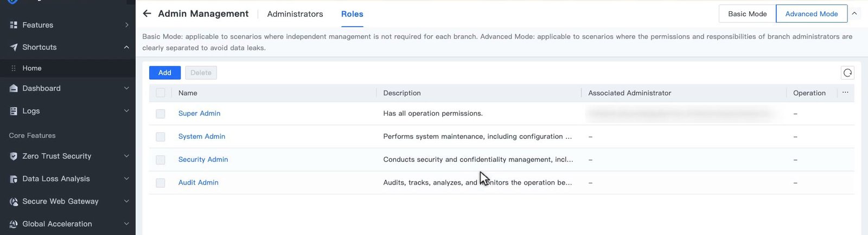Click the Operation column header
This screenshot has width=868, height=235.
(809, 93)
